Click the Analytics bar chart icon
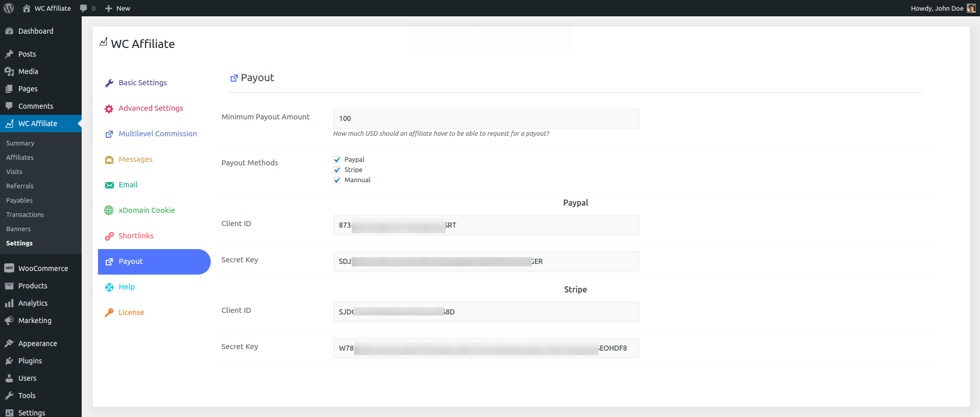Screen dimensions: 980x417 (x=9, y=303)
